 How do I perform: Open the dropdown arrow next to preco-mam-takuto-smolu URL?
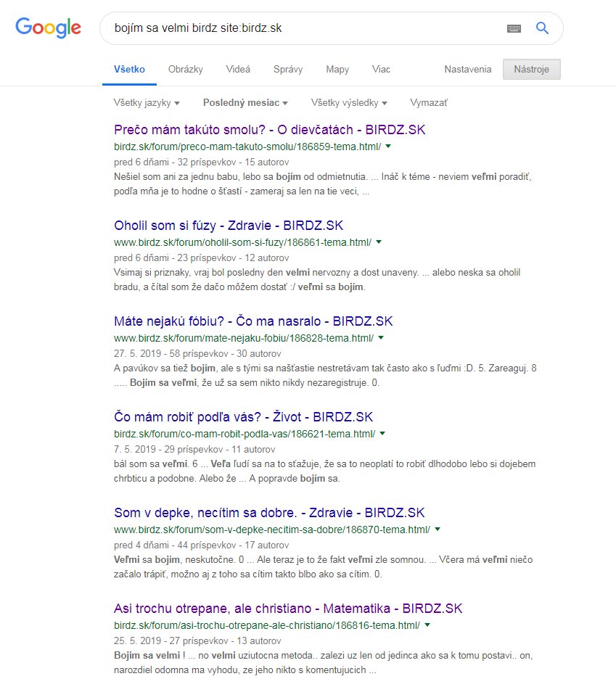pos(388,146)
